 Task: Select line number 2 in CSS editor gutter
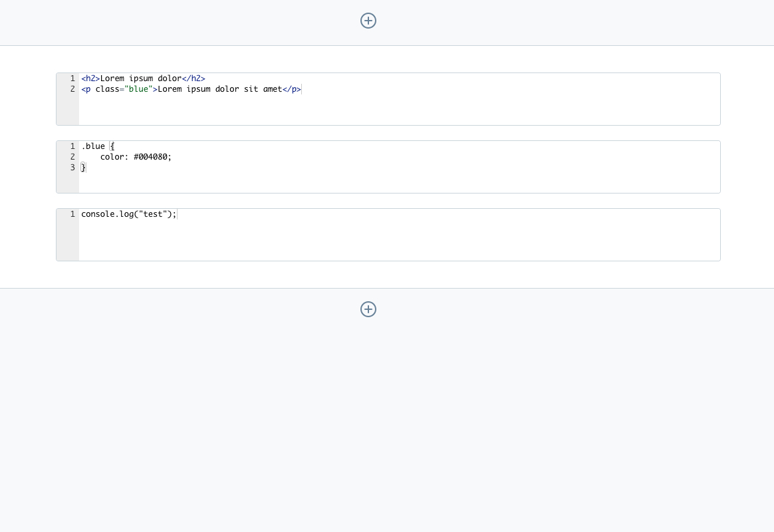tap(72, 157)
